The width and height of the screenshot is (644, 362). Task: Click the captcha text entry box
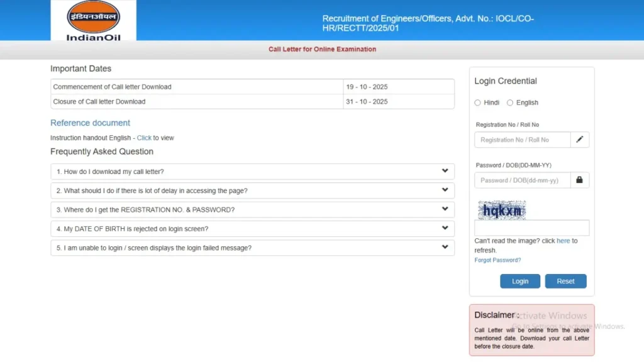(531, 228)
